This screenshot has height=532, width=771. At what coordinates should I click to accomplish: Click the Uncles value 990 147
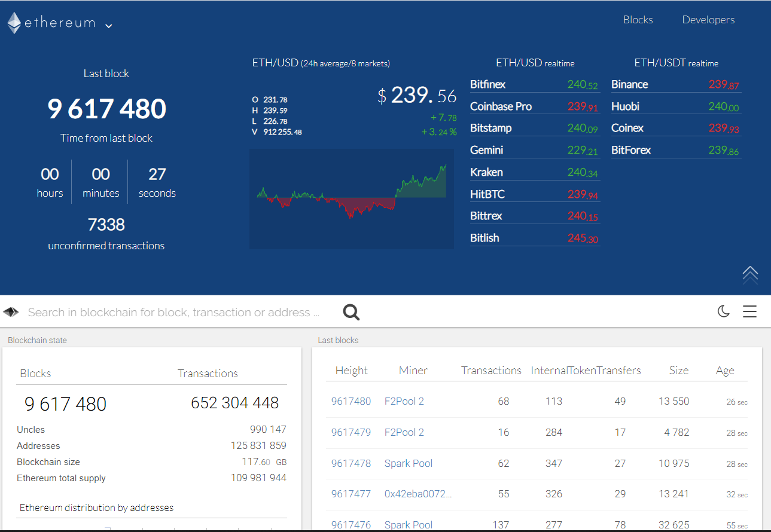click(x=268, y=430)
